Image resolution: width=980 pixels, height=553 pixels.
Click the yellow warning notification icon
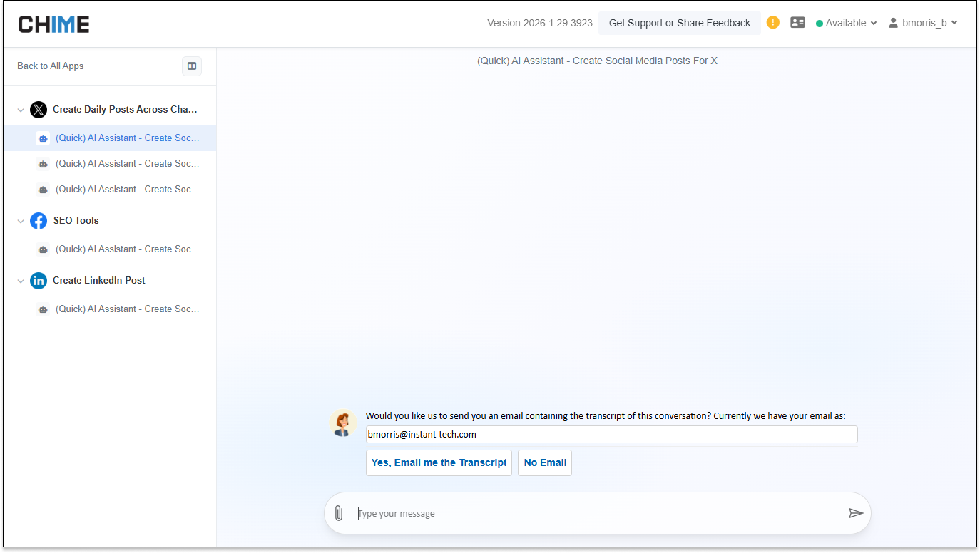772,23
